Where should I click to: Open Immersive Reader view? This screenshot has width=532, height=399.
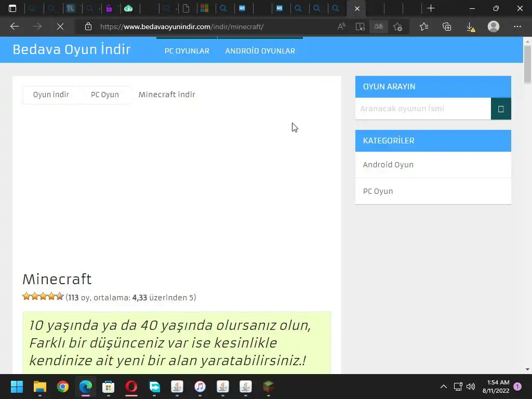point(360,26)
